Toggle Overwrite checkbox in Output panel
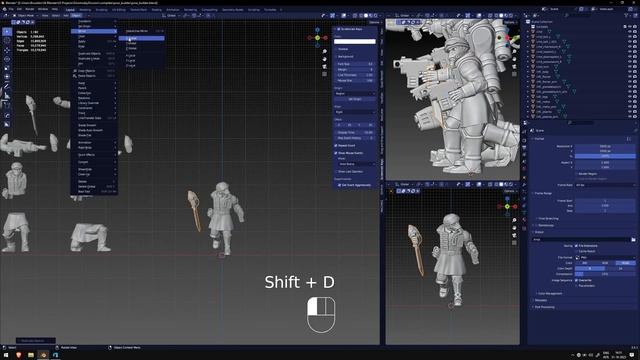 point(576,280)
